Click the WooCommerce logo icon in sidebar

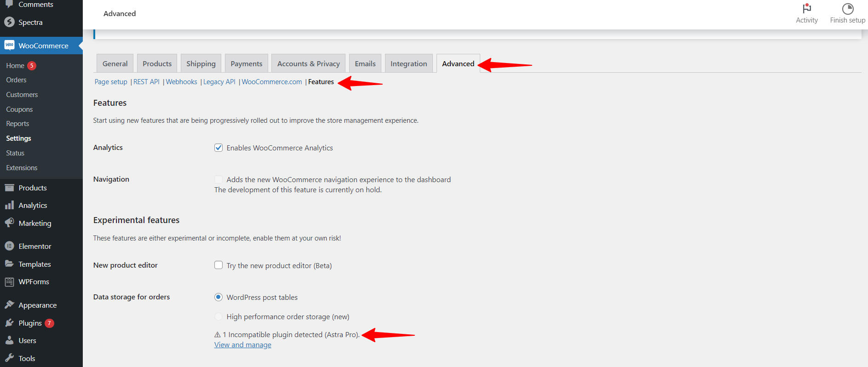(9, 45)
